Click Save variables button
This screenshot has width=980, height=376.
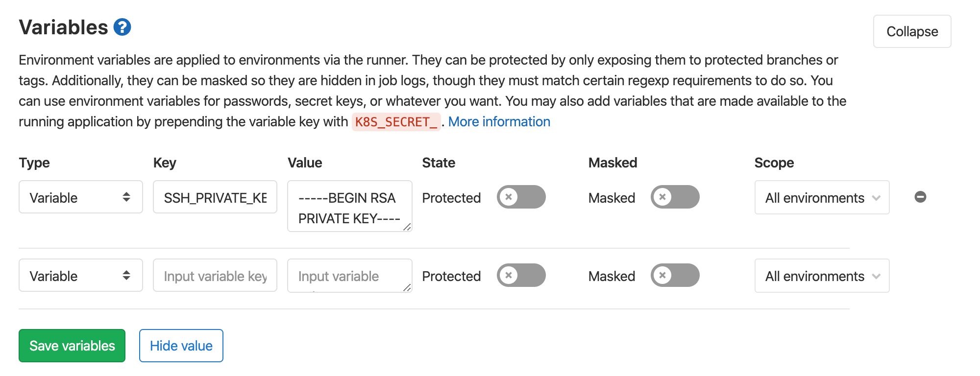(72, 346)
